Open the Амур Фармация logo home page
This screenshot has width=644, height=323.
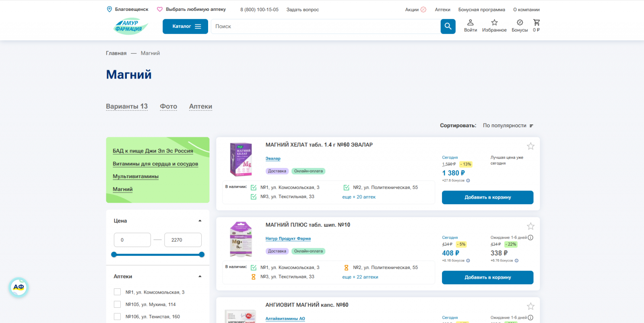pos(131,26)
